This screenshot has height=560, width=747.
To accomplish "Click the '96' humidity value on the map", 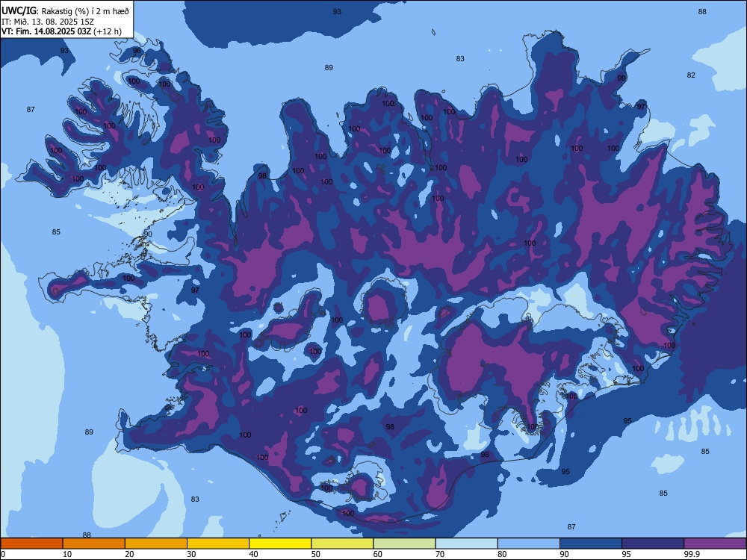I will coord(137,51).
